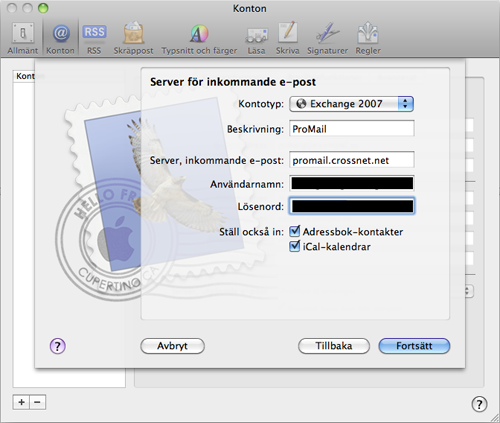
Task: Click the incoming server field promail.crossnet.net
Action: pyautogui.click(x=352, y=160)
